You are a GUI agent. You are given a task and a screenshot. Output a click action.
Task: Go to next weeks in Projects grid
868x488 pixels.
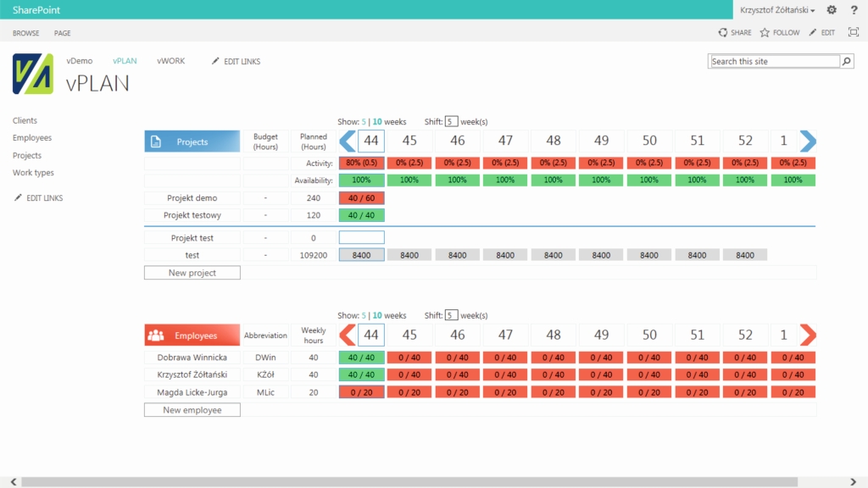pyautogui.click(x=808, y=141)
